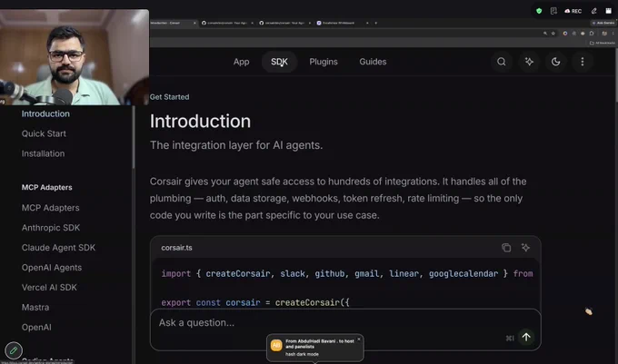
Task: Toggle dark mode with the moon icon
Action: pyautogui.click(x=555, y=62)
